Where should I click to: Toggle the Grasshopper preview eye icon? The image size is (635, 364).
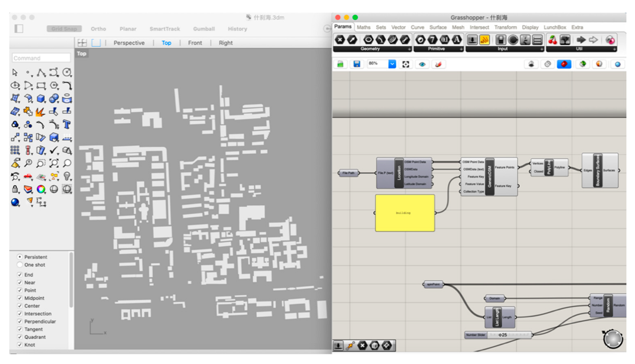coord(422,64)
